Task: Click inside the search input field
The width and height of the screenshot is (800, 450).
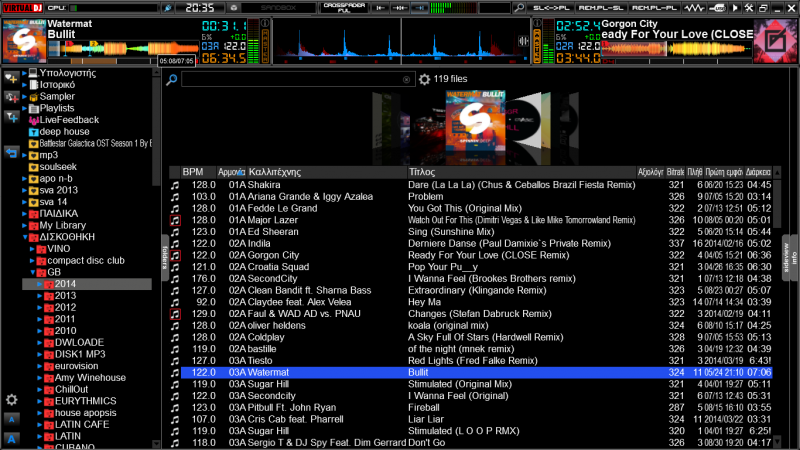Action: tap(290, 79)
